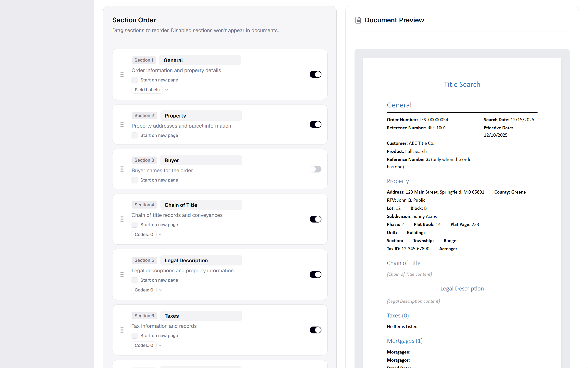Click the Legal Description heading in preview
This screenshot has width=588, height=368.
point(462,289)
